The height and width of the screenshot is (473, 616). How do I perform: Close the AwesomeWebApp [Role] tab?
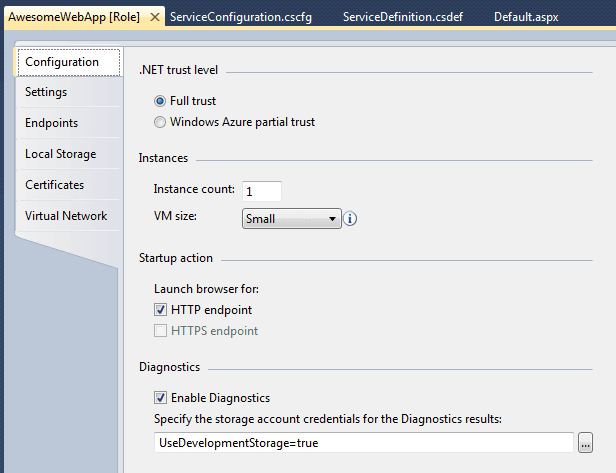click(x=153, y=18)
